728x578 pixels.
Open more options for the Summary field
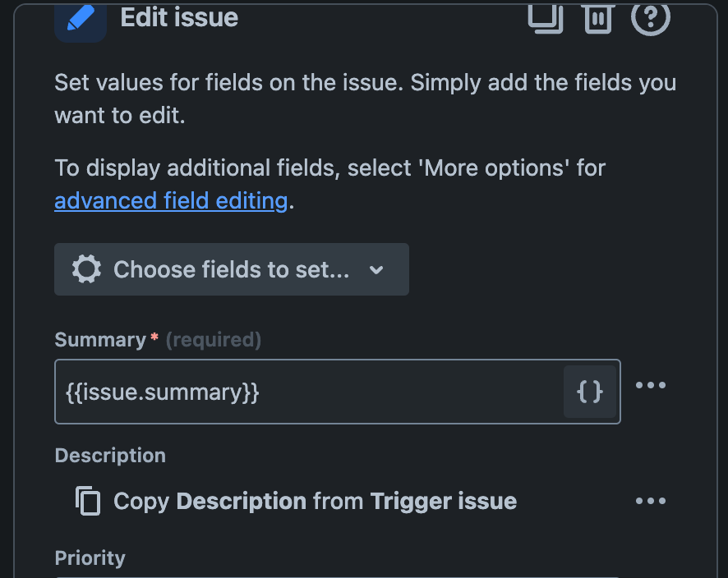(x=651, y=385)
